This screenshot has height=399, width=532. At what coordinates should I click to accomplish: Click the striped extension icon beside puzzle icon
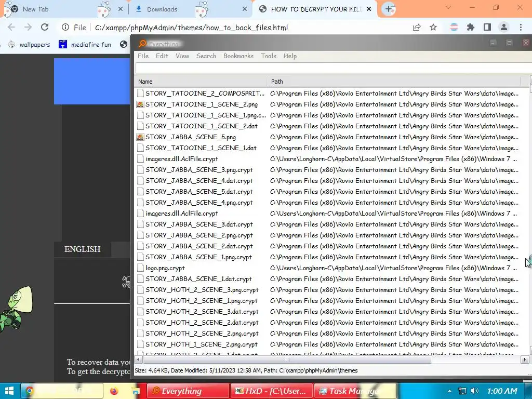point(454,27)
